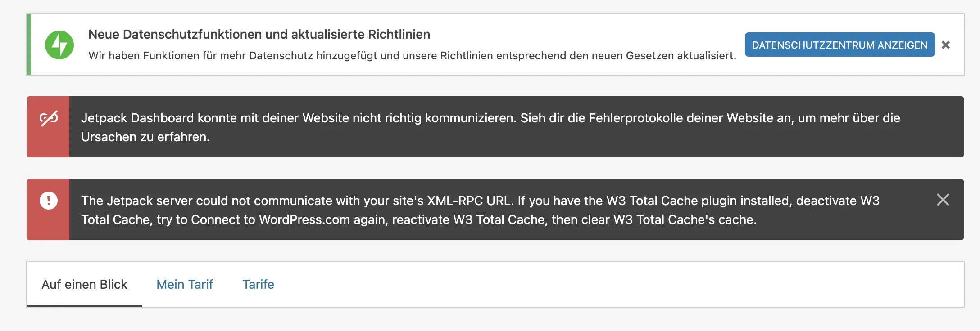This screenshot has width=980, height=331.
Task: Open the Tarife tab
Action: [258, 284]
